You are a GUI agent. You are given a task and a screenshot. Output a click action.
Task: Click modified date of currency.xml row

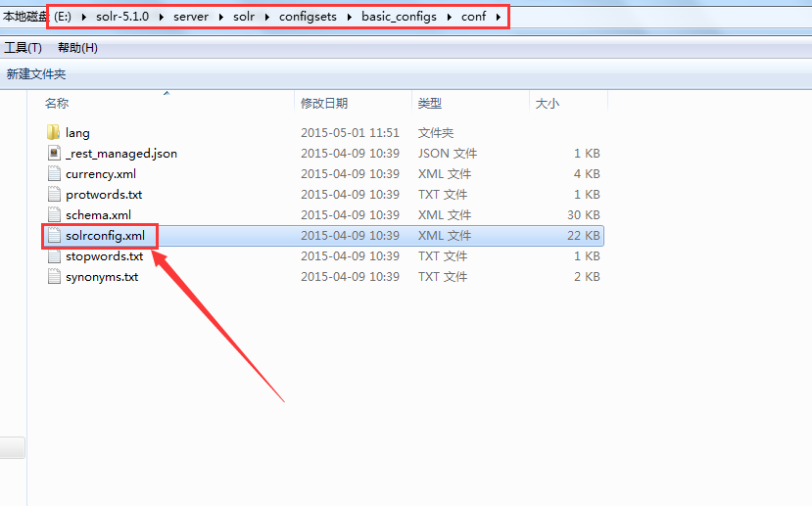[x=350, y=174]
